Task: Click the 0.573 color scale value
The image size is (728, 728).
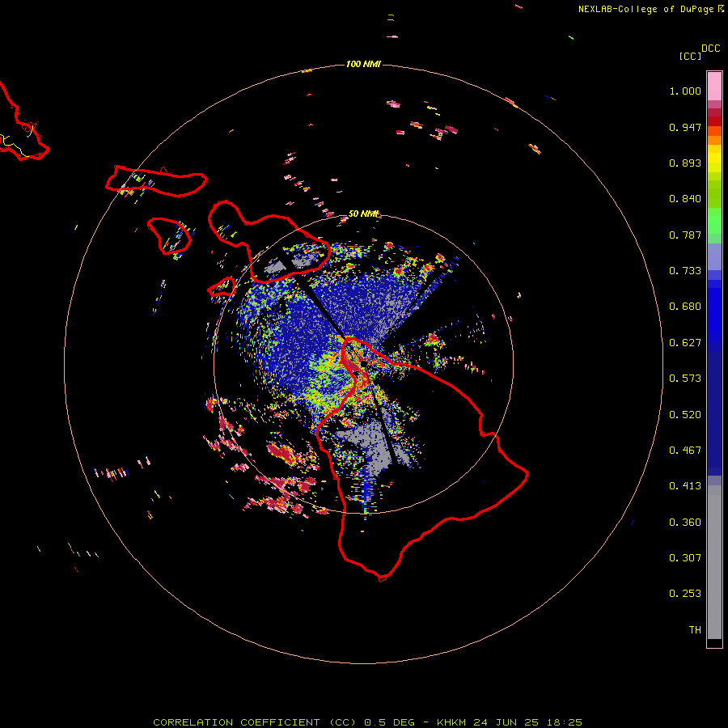Action: point(685,379)
